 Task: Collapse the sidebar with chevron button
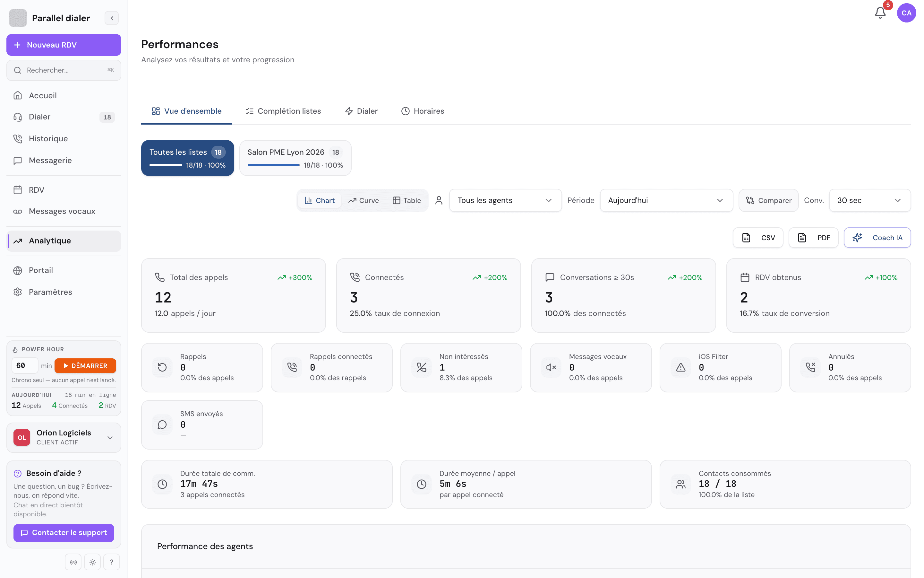coord(112,18)
